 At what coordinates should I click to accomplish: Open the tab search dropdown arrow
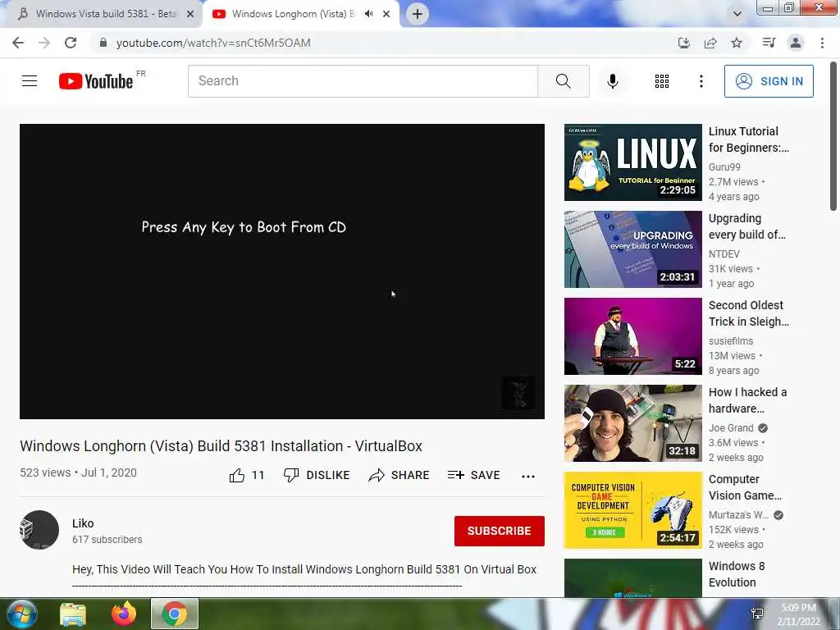[x=737, y=14]
